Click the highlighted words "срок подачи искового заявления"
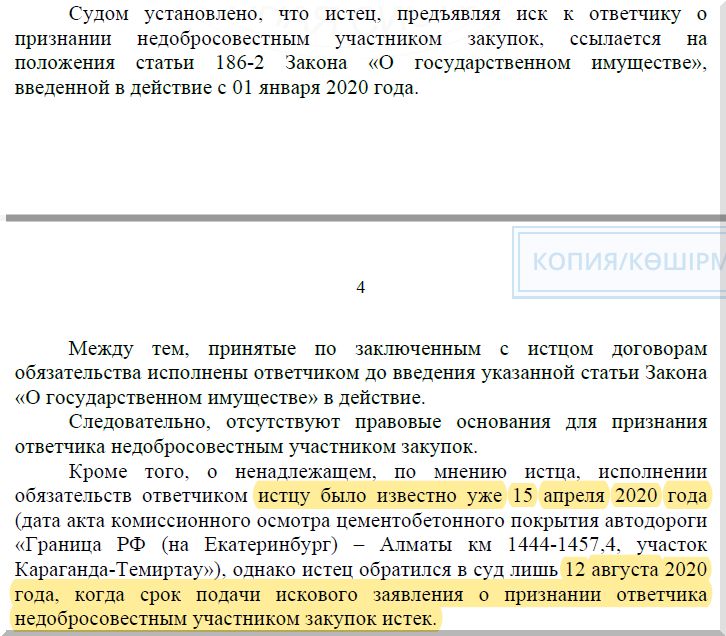The height and width of the screenshot is (636, 726). [x=301, y=594]
